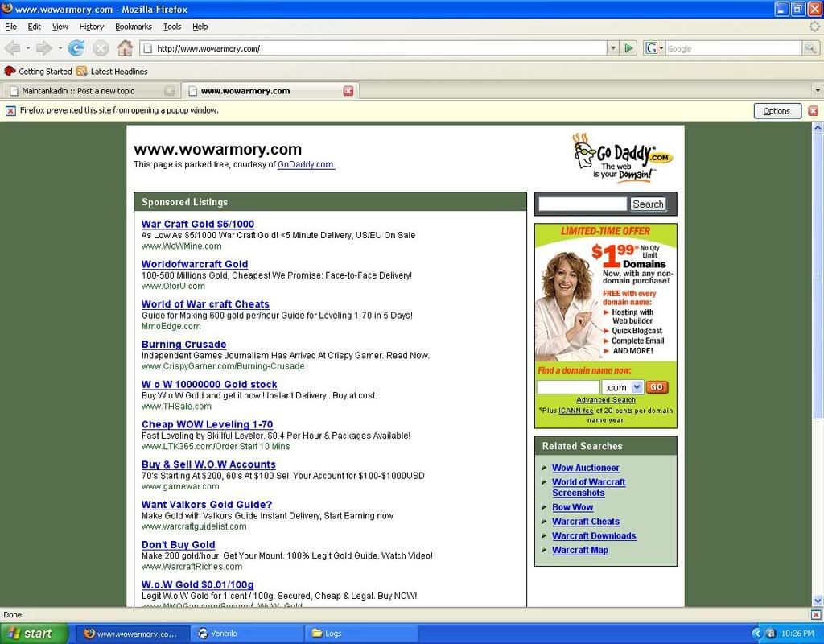Click the Stop loading button
824x644 pixels.
click(101, 48)
